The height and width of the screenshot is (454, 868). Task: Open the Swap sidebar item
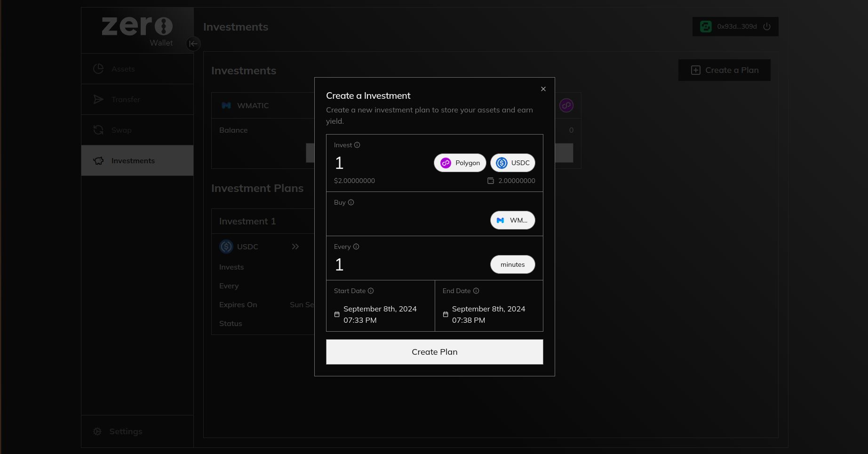tap(137, 130)
